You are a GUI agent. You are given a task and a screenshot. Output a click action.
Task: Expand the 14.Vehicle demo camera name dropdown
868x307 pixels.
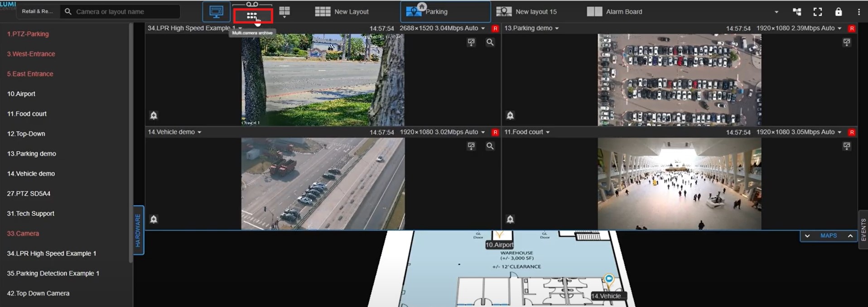(x=199, y=132)
